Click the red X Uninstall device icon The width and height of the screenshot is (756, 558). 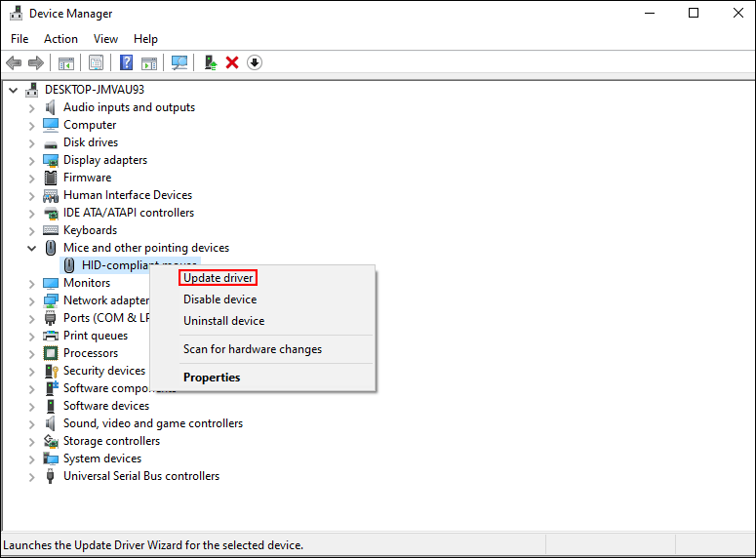pyautogui.click(x=232, y=62)
